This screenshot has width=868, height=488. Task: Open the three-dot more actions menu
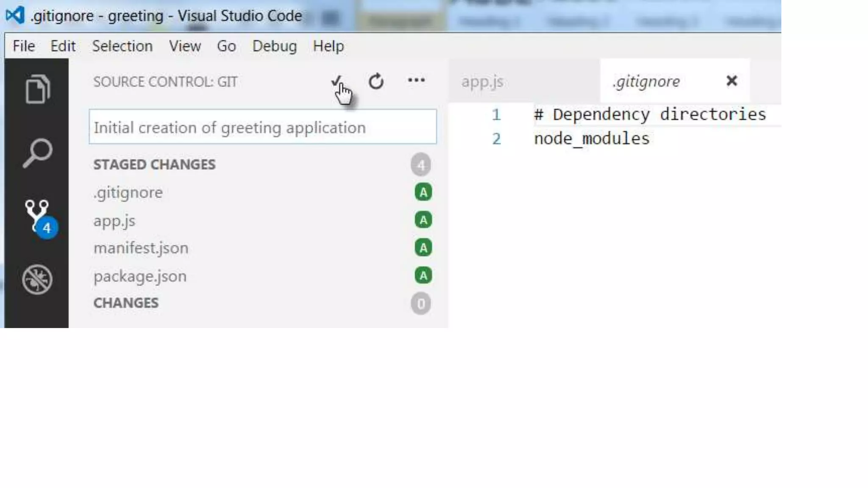click(416, 80)
